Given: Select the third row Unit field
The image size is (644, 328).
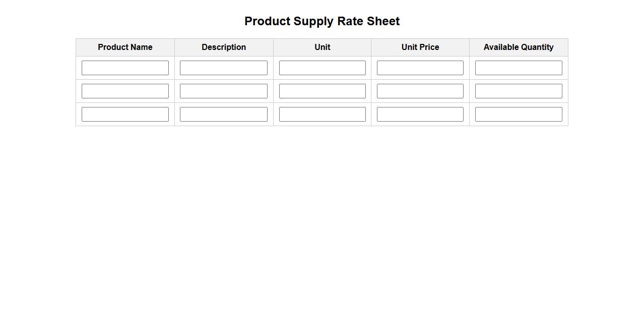Looking at the screenshot, I should point(322,114).
